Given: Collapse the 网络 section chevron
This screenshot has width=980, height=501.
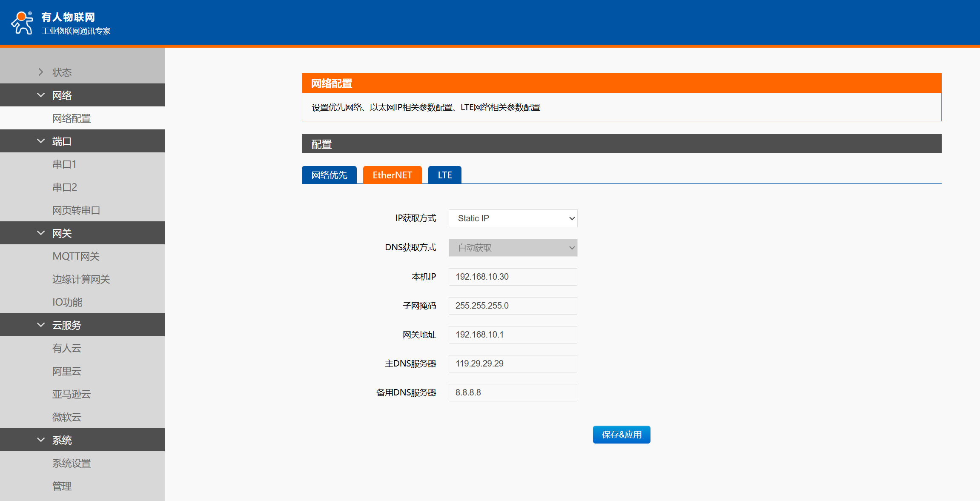Looking at the screenshot, I should tap(41, 95).
